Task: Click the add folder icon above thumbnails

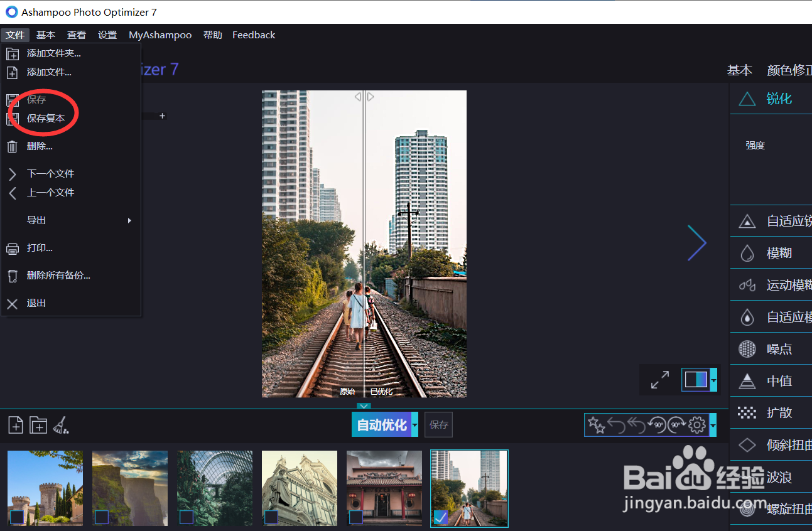Action: point(39,425)
